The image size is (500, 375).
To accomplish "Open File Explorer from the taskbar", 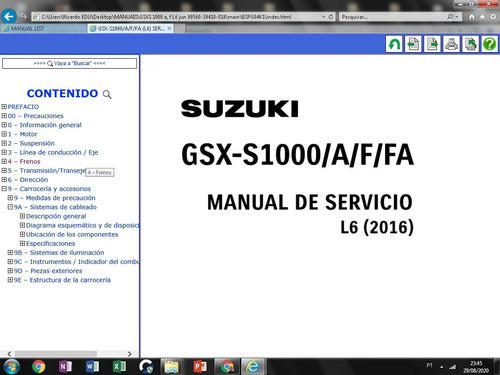I will pyautogui.click(x=172, y=367).
